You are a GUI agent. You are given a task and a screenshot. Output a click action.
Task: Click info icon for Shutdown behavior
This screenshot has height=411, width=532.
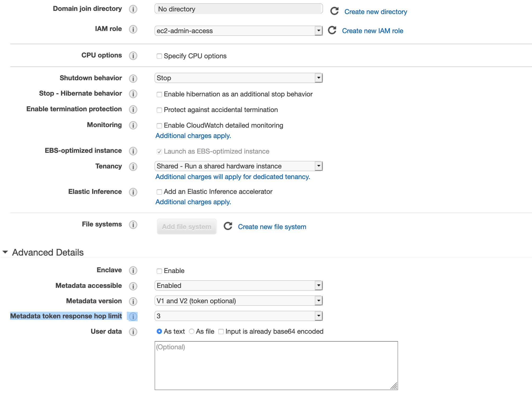tap(133, 78)
